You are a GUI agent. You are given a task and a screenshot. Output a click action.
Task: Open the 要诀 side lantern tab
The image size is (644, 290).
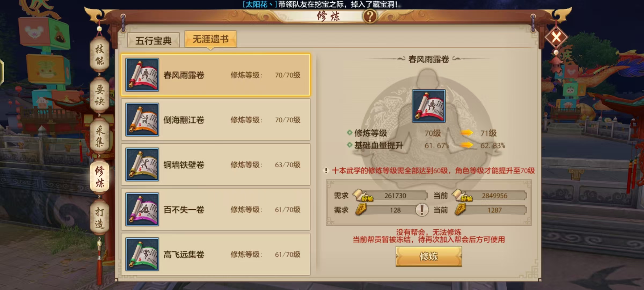click(x=100, y=95)
